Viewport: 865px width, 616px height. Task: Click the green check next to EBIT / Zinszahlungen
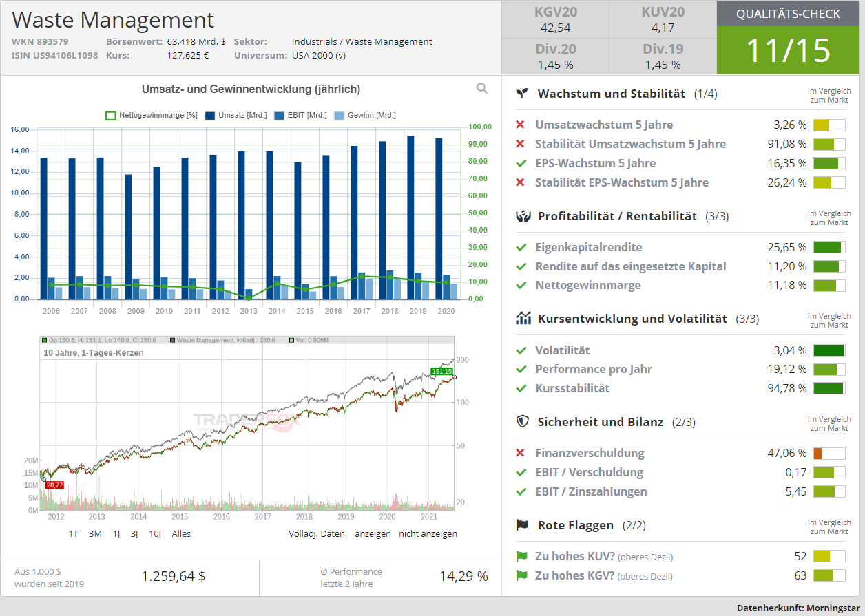click(521, 491)
